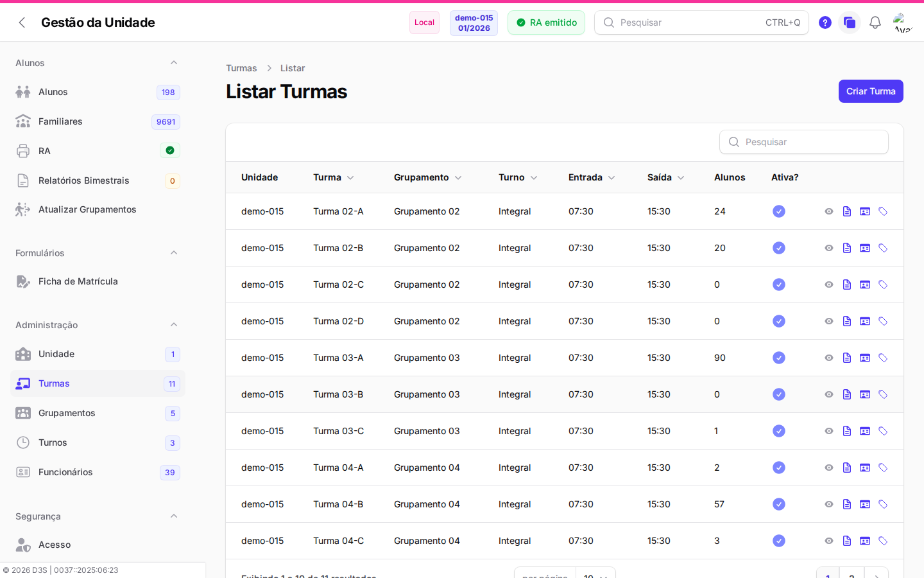Open Funcionários in the sidebar
Screen dimensions: 924x578
[x=98, y=472]
